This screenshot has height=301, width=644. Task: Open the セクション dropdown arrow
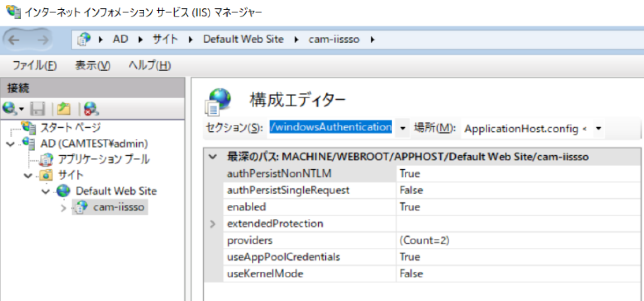click(403, 128)
